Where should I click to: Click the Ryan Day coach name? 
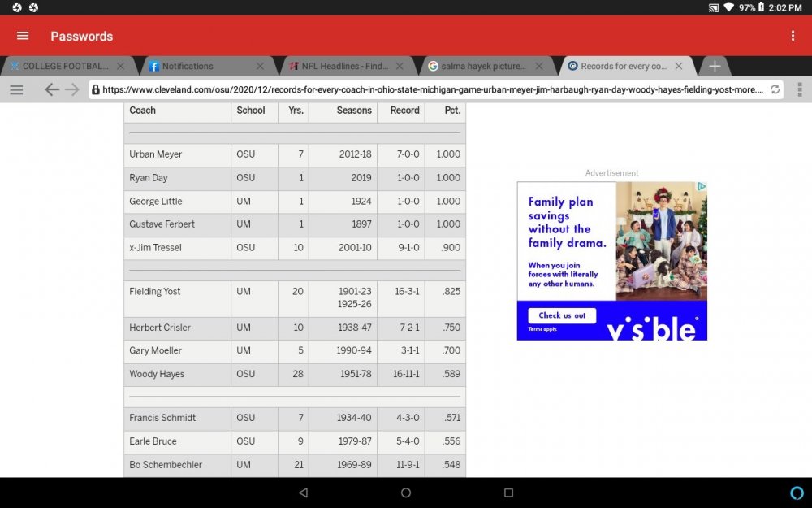pos(149,178)
